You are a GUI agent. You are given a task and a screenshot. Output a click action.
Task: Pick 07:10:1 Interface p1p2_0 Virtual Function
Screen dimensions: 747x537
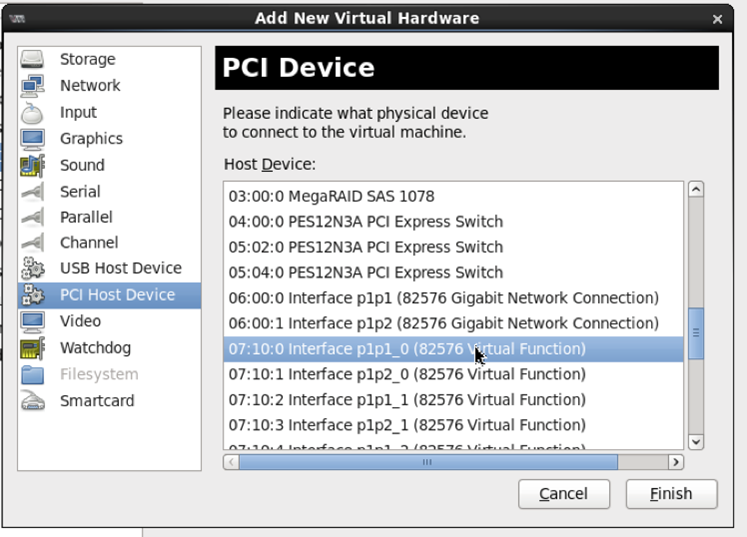407,374
